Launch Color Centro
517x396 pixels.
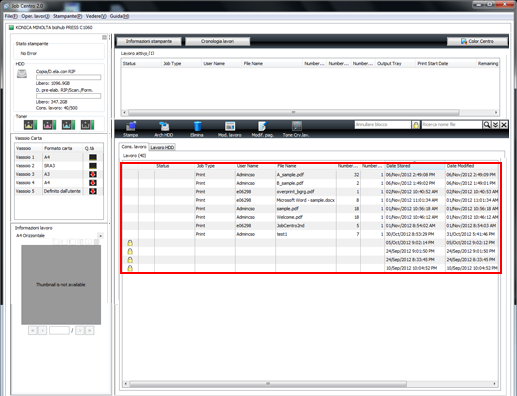[477, 41]
